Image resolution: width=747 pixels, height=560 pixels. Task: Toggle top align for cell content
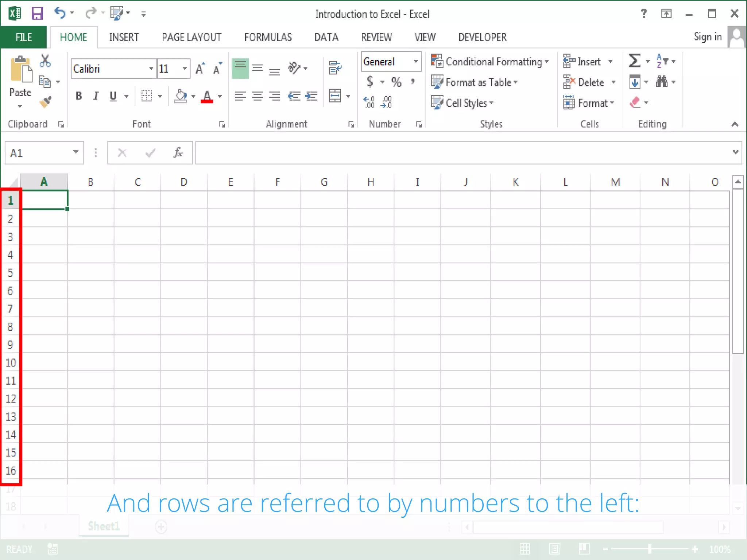(240, 68)
